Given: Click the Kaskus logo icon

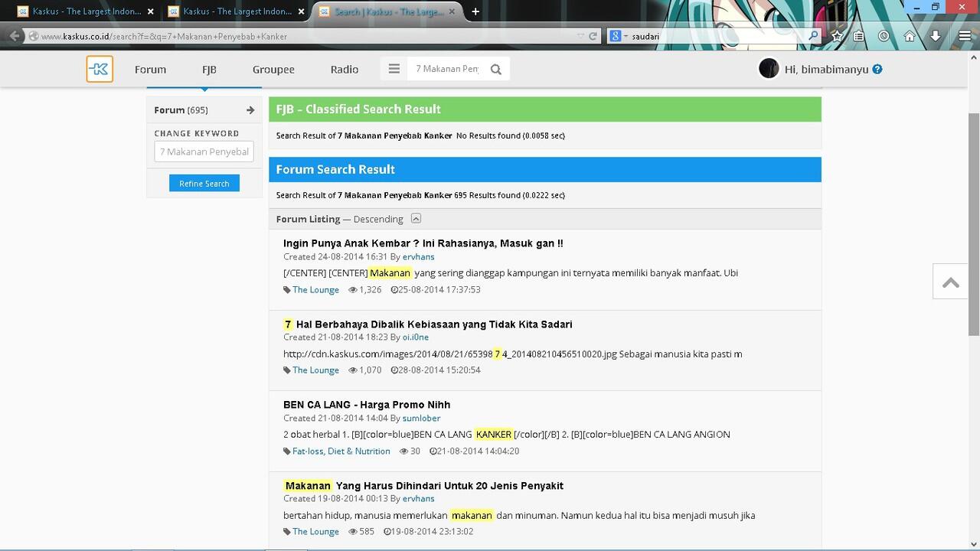Looking at the screenshot, I should coord(100,69).
